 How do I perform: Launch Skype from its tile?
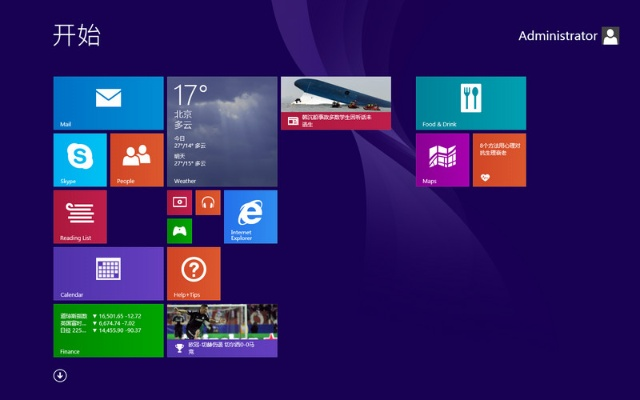click(80, 160)
